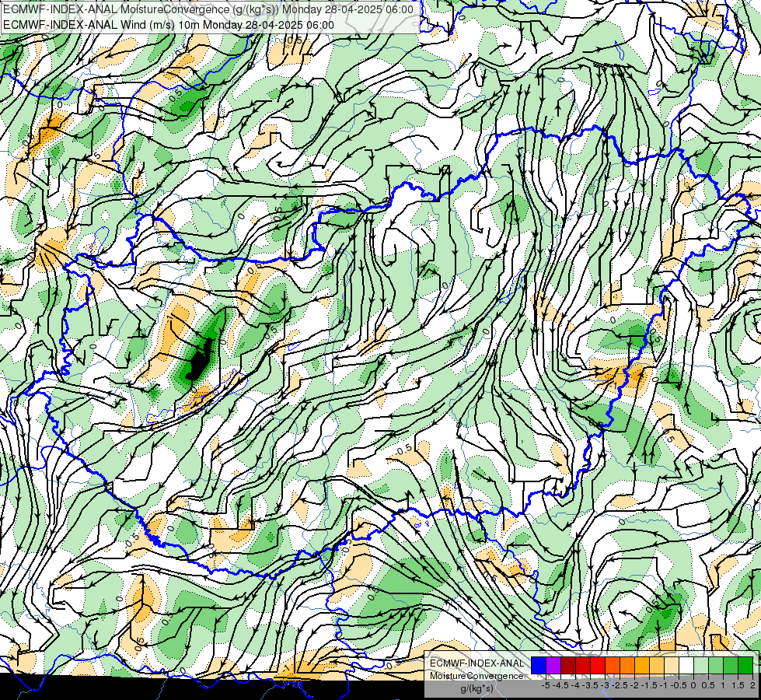Click the blue legend swatch above -5
This screenshot has width=761, height=700.
pyautogui.click(x=539, y=665)
